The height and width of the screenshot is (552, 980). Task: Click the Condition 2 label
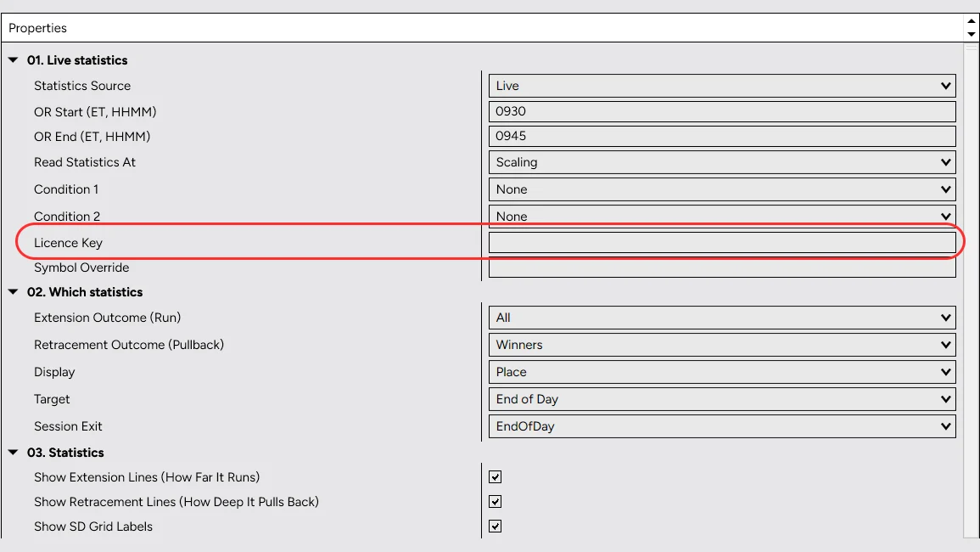point(67,216)
